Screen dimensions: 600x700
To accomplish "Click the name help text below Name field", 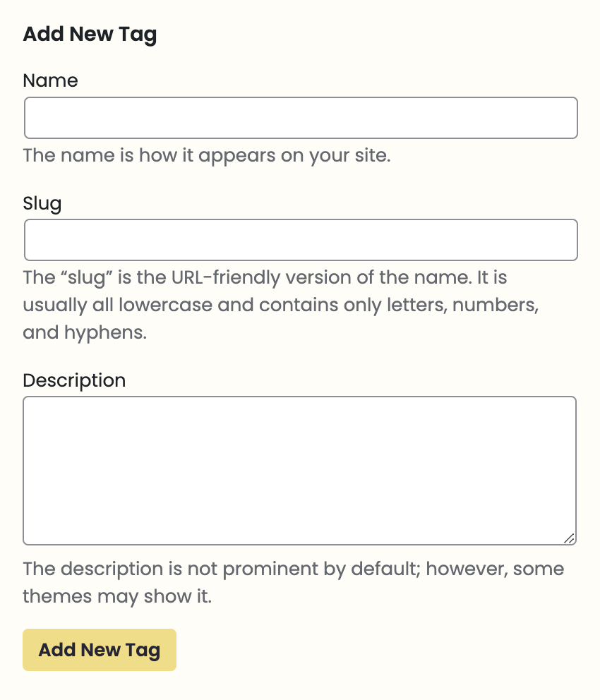I will 207,155.
